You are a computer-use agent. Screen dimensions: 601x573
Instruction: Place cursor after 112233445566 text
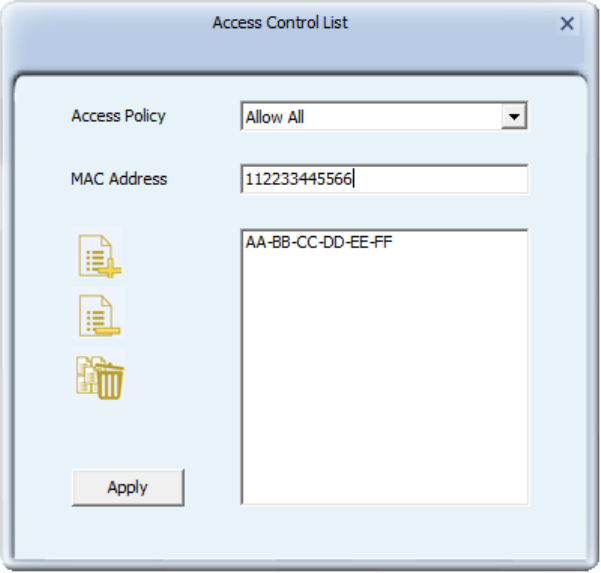click(354, 179)
